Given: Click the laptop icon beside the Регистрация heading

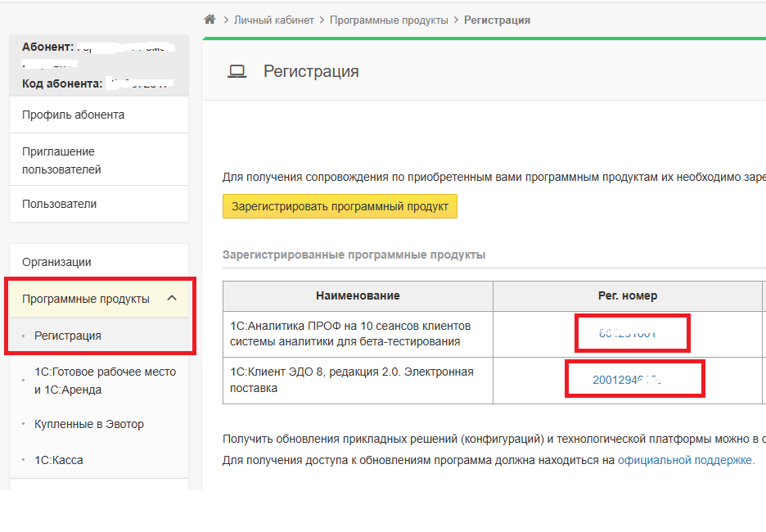Looking at the screenshot, I should tap(237, 72).
